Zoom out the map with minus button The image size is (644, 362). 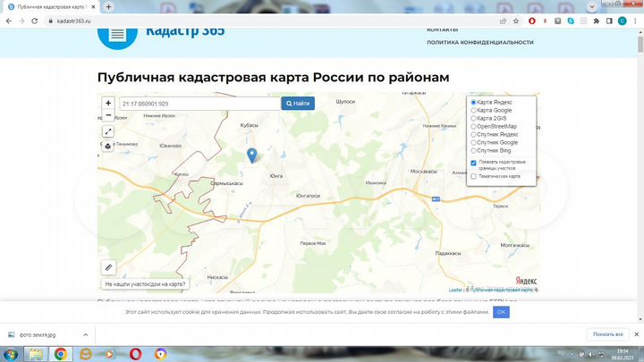pyautogui.click(x=108, y=115)
